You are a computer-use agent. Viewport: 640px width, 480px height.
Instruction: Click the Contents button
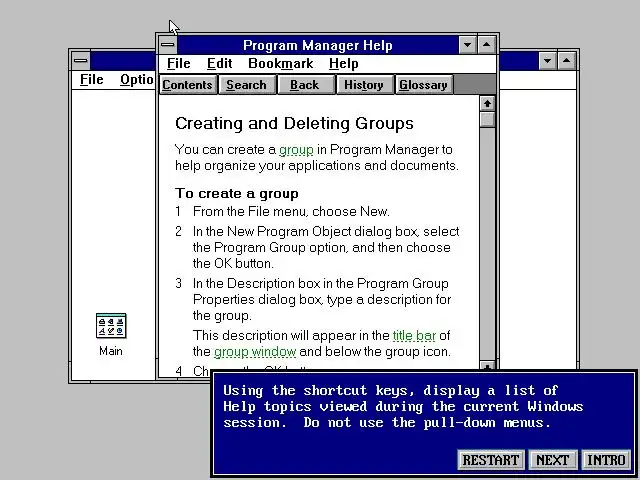coord(187,85)
